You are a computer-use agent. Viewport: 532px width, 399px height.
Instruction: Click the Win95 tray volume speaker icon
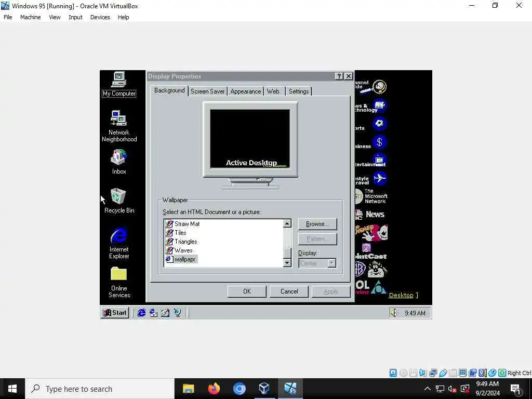coord(394,312)
